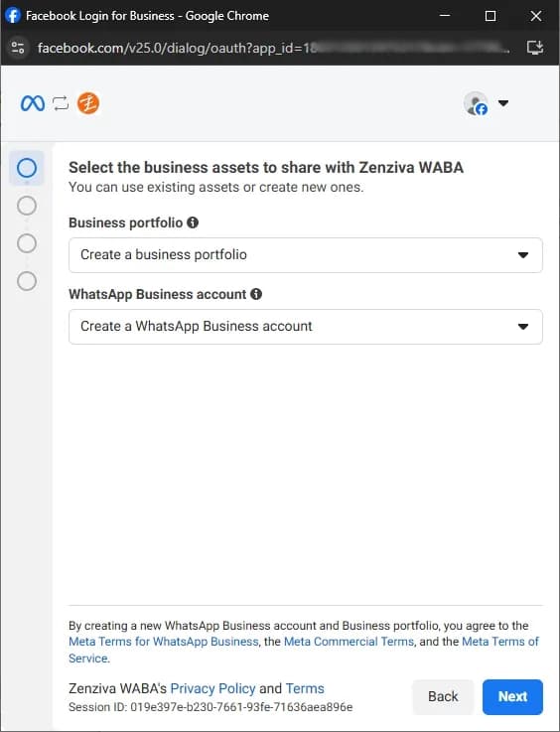This screenshot has height=732, width=560.
Task: Select the first highlighted step circle
Action: 27,168
